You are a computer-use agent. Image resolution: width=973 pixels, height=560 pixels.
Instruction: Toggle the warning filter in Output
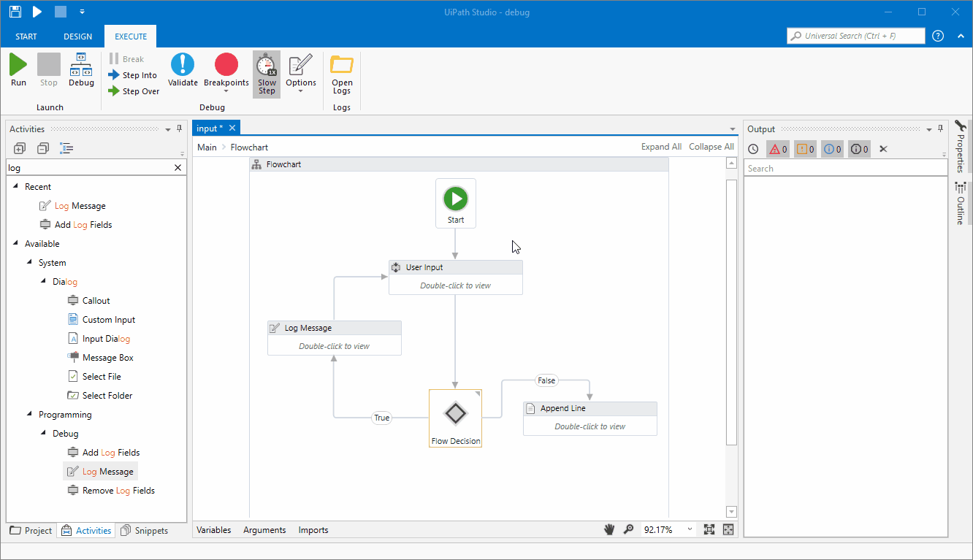tap(805, 149)
